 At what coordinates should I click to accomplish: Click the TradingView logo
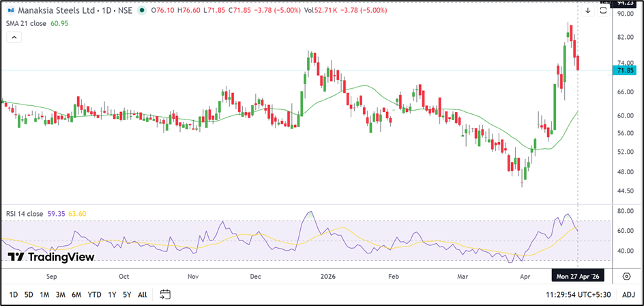pyautogui.click(x=50, y=257)
